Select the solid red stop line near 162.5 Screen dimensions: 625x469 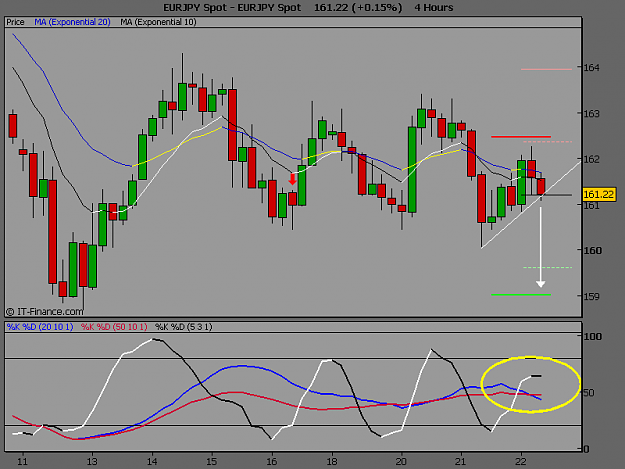point(521,137)
